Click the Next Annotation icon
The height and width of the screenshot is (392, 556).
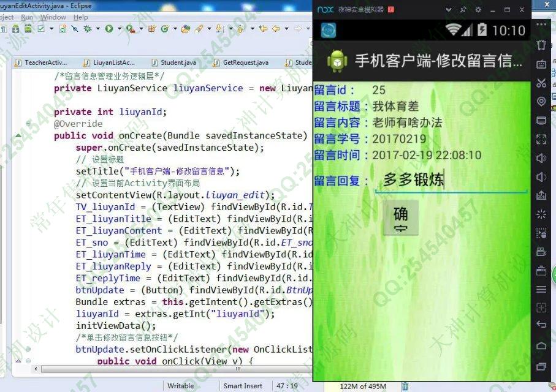pyautogui.click(x=219, y=29)
